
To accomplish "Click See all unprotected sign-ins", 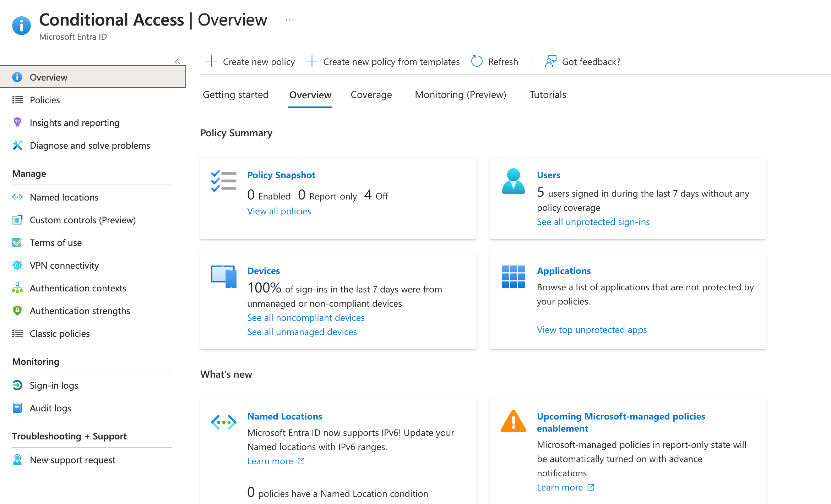I will click(x=593, y=222).
